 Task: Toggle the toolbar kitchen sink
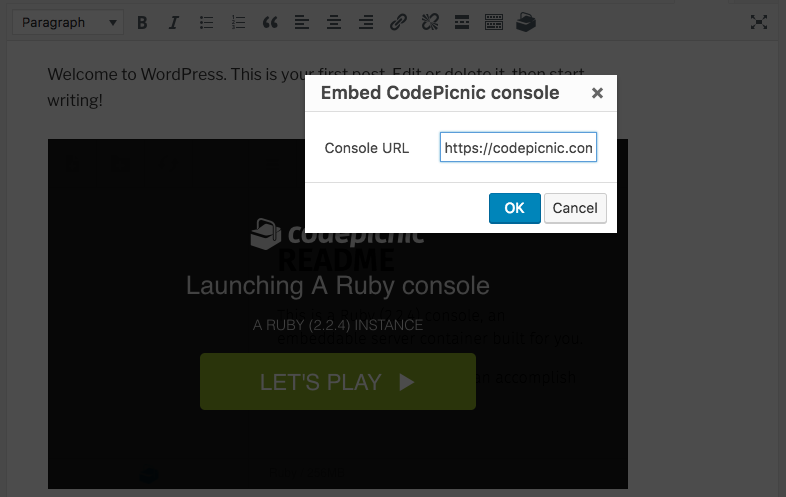pos(494,23)
